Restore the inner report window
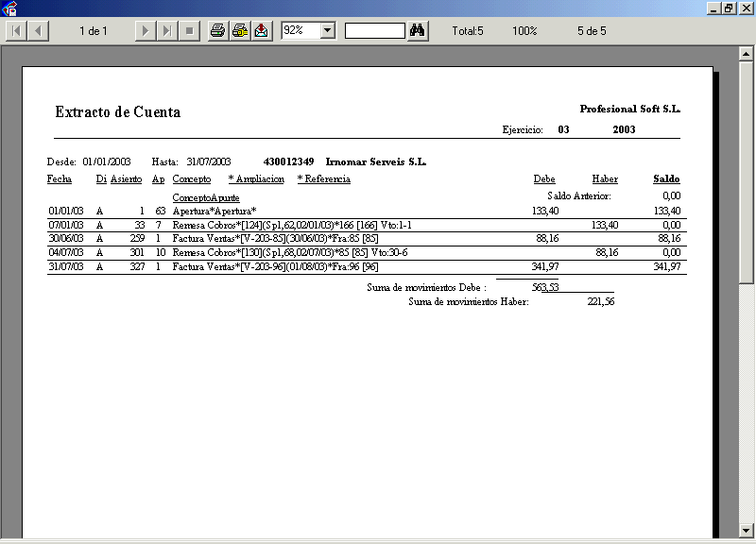 729,8
